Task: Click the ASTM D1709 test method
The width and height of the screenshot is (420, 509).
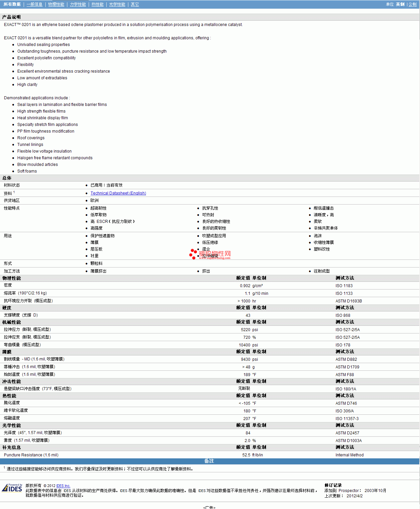Action: (347, 367)
